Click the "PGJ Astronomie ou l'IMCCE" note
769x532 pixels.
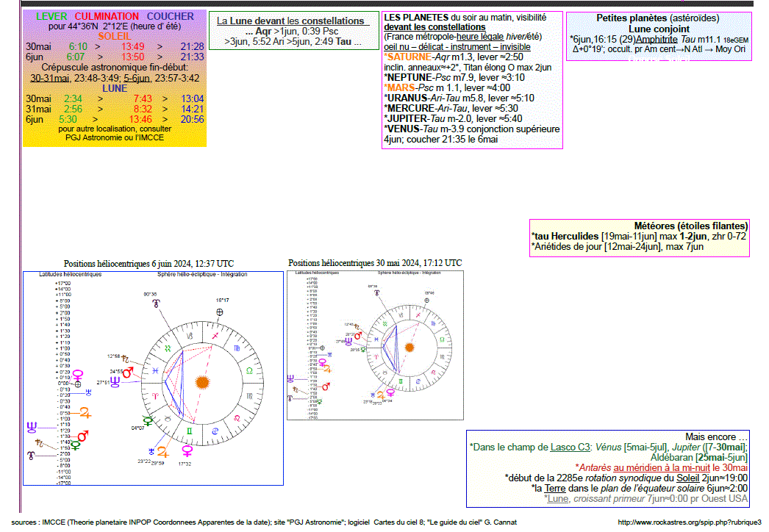[115, 138]
